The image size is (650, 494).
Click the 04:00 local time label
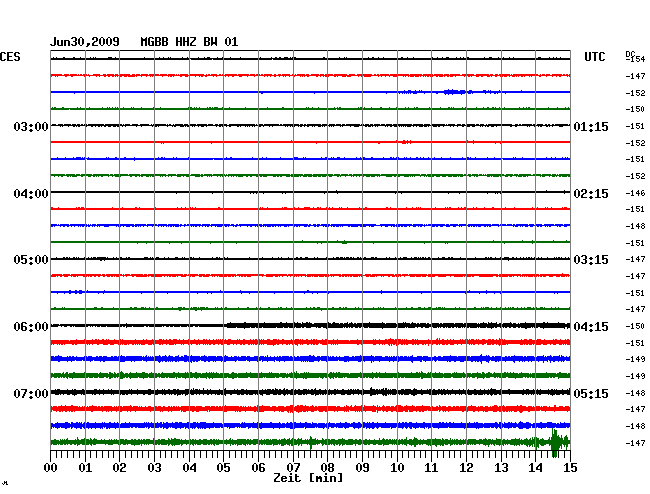(31, 194)
